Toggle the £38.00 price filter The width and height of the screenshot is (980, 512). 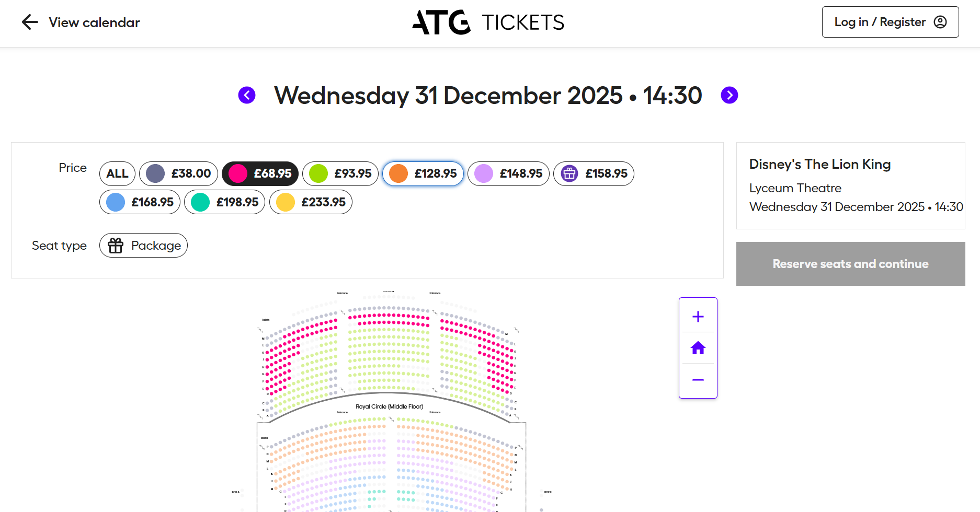click(x=178, y=173)
